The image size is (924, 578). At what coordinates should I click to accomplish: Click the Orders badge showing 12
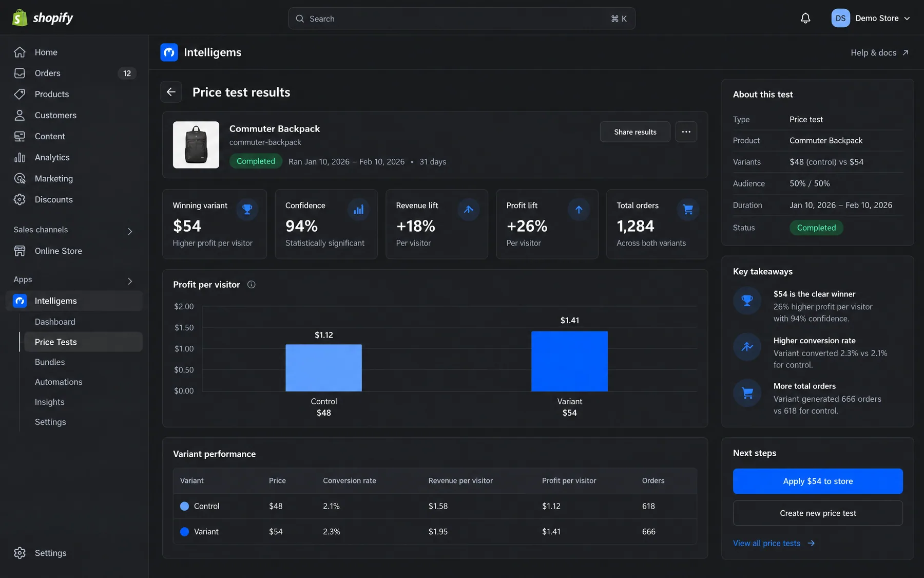pyautogui.click(x=127, y=73)
